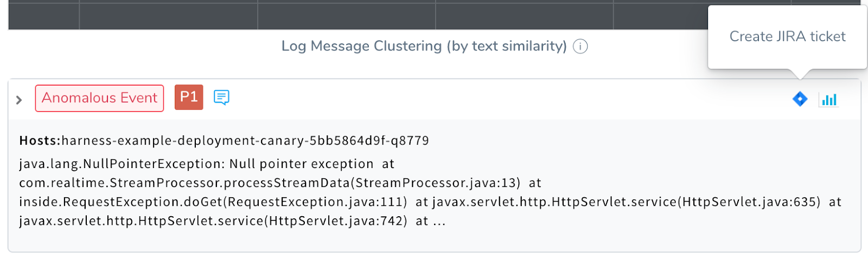Viewport: 868px width, 259px height.
Task: Click the bold Hosts label
Action: [x=40, y=141]
